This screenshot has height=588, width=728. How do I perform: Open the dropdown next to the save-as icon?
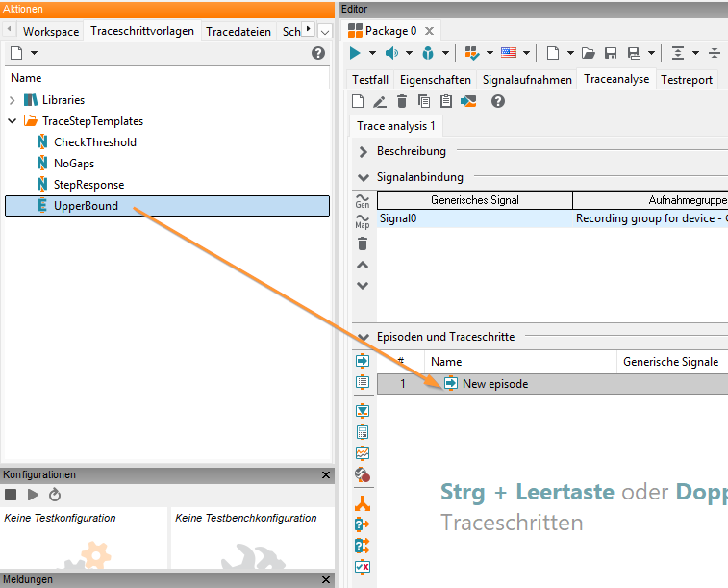651,53
